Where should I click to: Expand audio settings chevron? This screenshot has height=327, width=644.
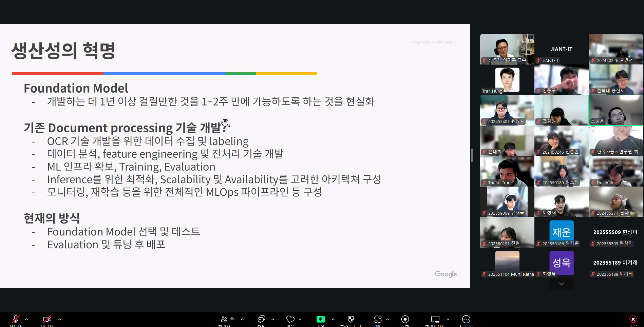pos(26,319)
